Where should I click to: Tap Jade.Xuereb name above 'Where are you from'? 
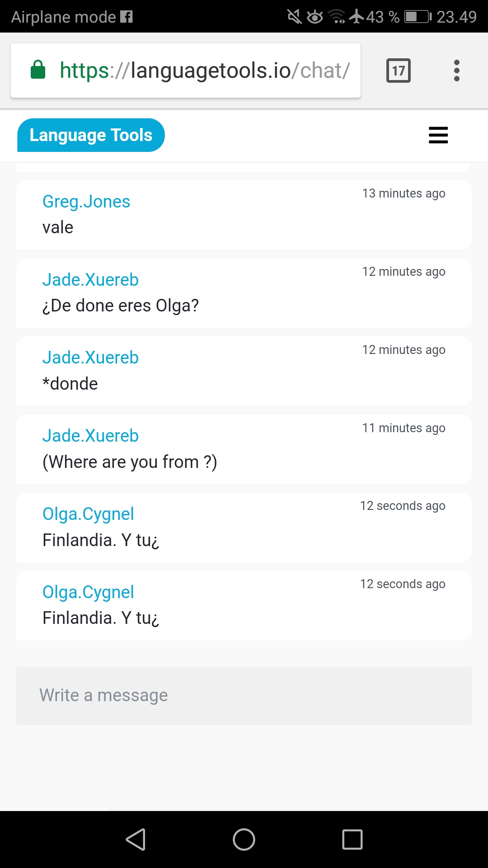90,436
